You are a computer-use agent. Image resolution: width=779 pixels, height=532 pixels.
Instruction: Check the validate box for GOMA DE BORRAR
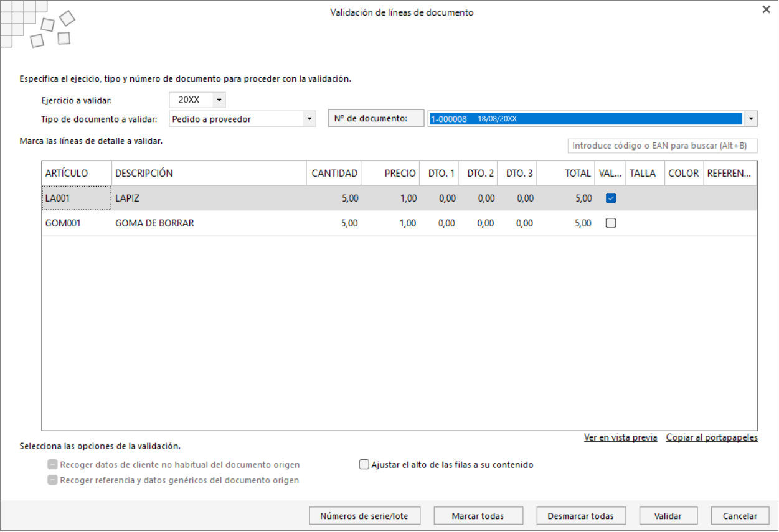[x=611, y=223]
